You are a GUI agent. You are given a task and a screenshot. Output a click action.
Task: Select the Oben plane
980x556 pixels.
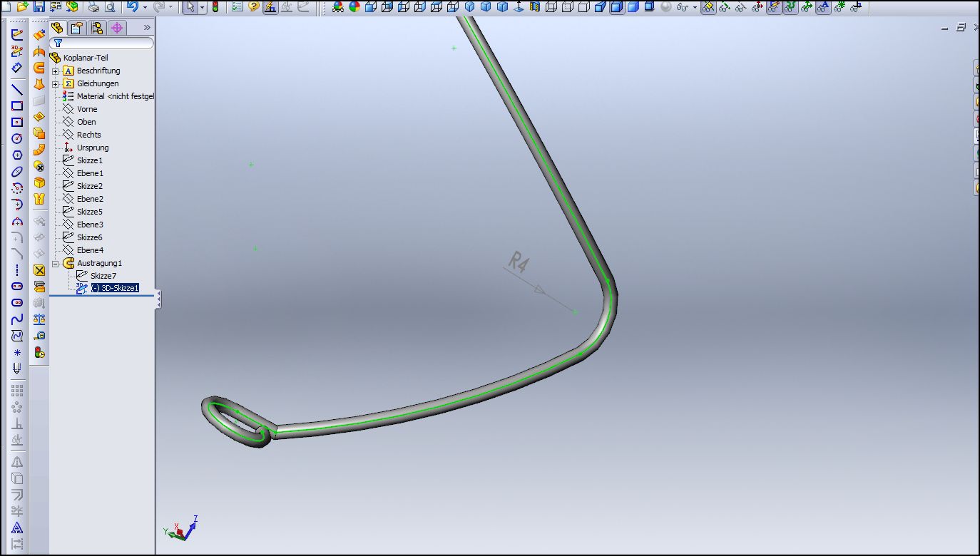[86, 122]
